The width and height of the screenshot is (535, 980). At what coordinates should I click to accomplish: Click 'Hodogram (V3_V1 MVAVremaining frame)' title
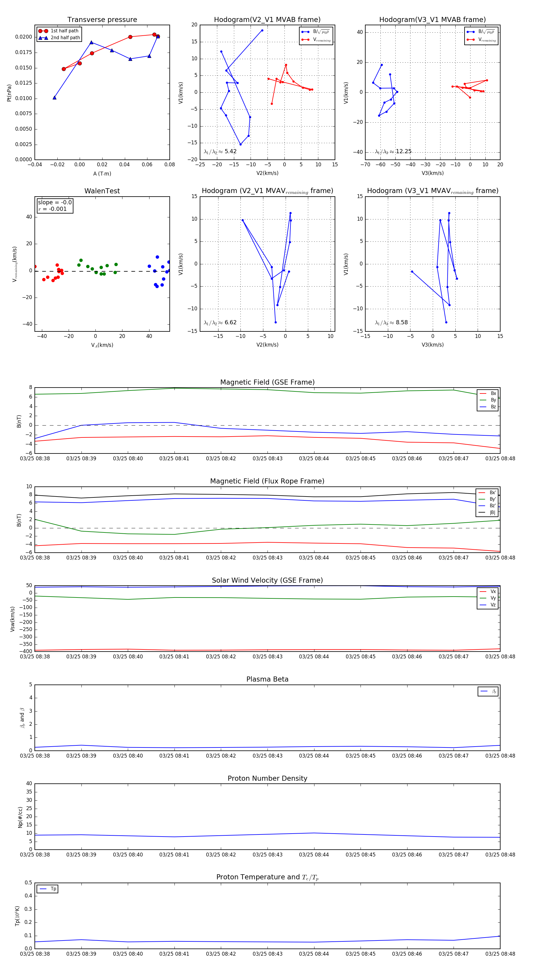[x=432, y=191]
